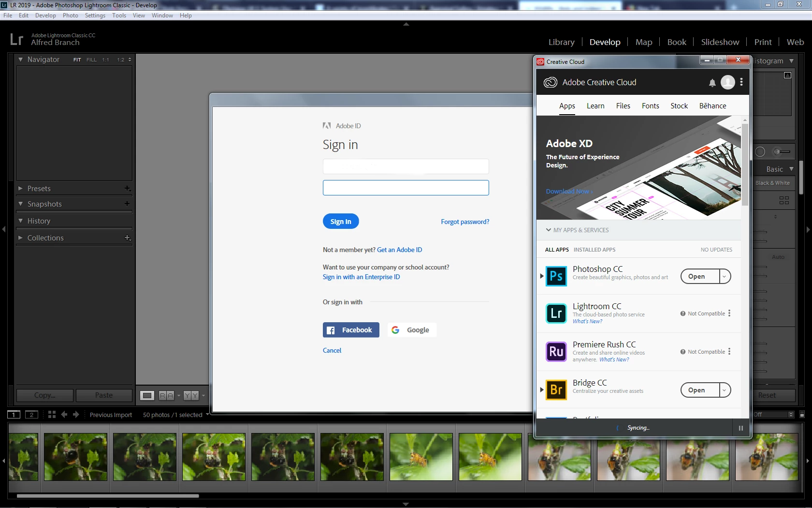
Task: Open Premiere Rush CC more options dots
Action: coord(729,352)
